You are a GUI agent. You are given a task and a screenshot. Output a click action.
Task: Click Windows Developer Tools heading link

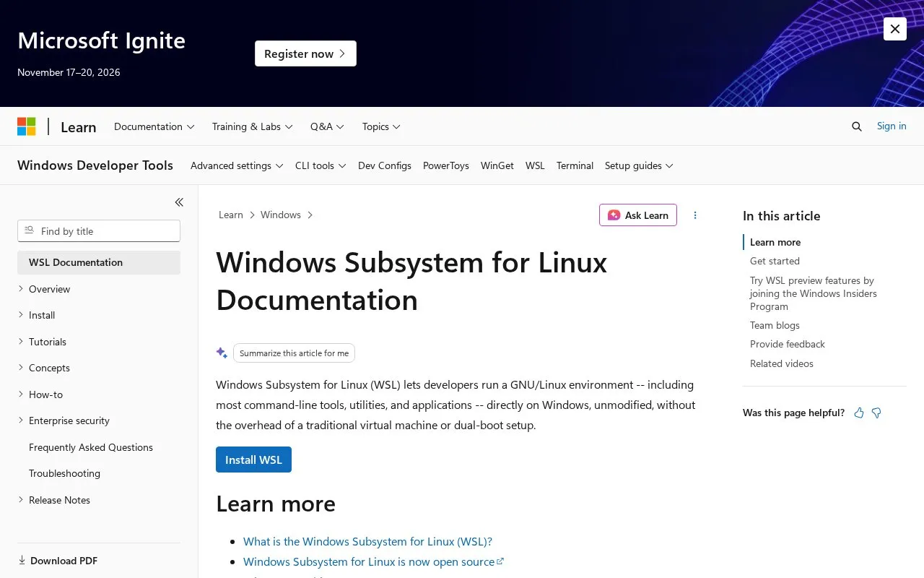point(95,165)
